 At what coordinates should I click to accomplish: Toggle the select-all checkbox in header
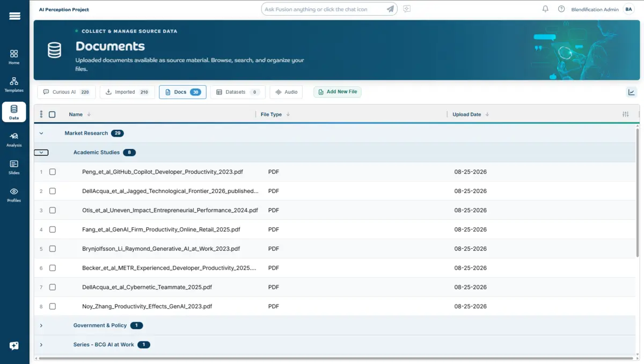click(52, 114)
